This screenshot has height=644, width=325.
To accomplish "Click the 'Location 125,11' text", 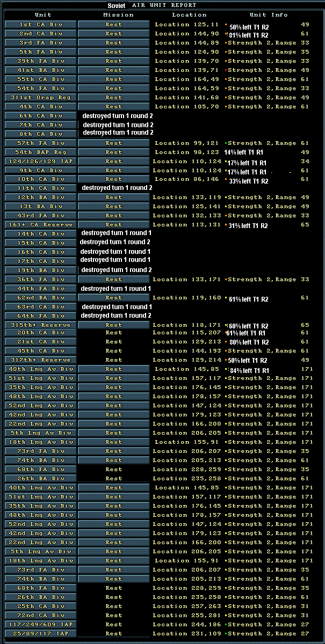I will pos(187,25).
